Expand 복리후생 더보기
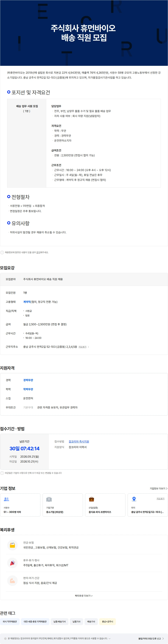168x644 pixels. click(84, 596)
